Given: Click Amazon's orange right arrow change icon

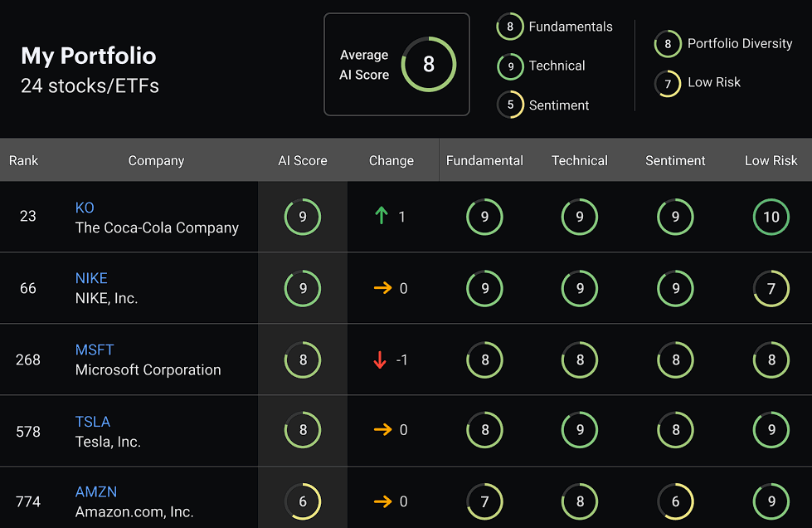Looking at the screenshot, I should pyautogui.click(x=382, y=501).
